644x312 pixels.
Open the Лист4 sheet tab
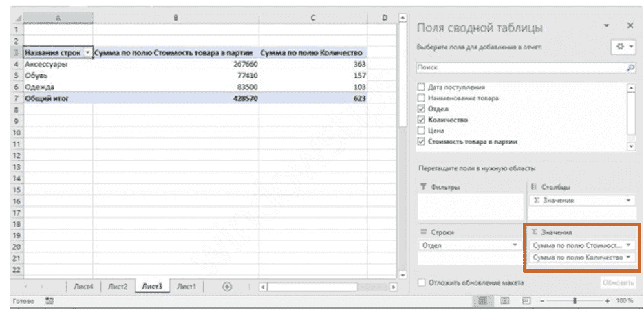click(x=83, y=287)
